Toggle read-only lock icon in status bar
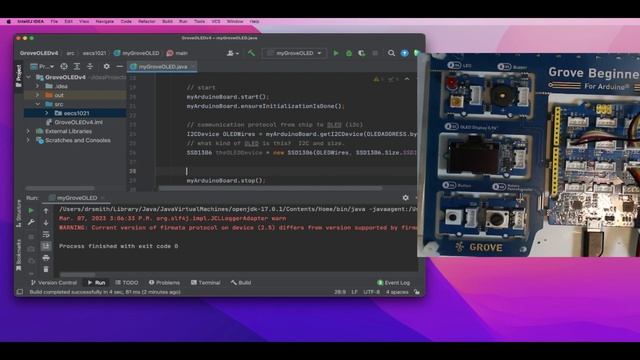The height and width of the screenshot is (360, 640). coord(416,292)
